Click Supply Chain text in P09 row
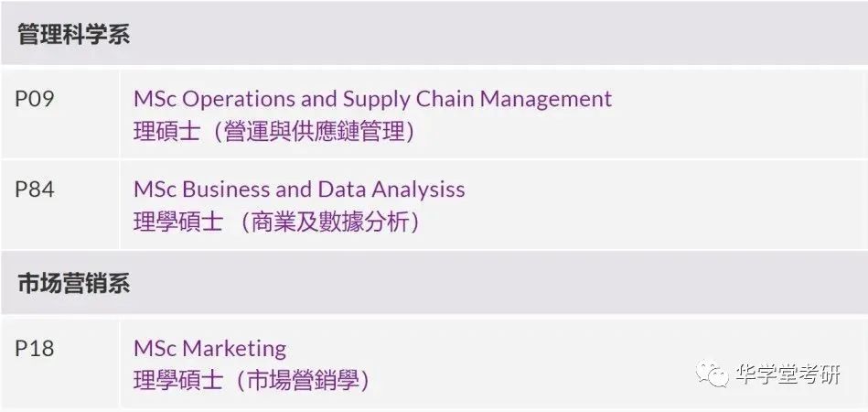 tap(409, 101)
